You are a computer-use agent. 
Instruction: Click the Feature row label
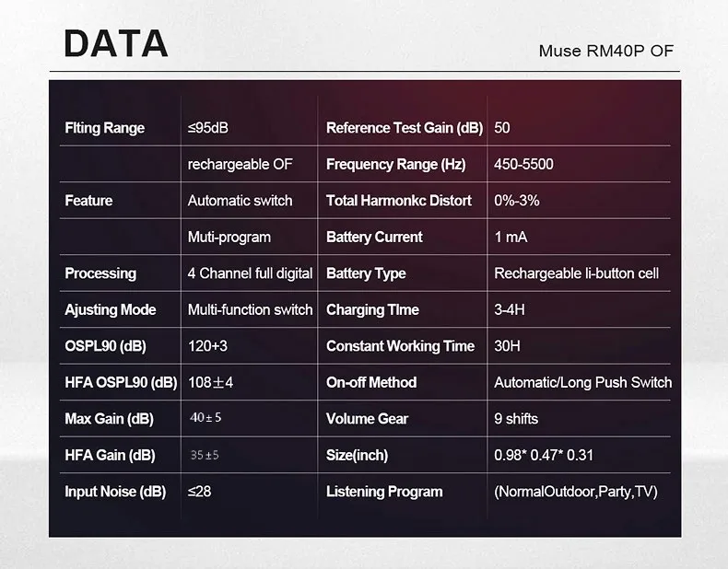88,201
